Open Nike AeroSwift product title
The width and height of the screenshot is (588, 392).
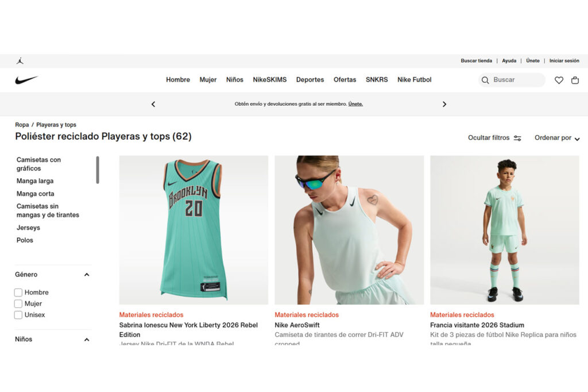[x=297, y=325]
